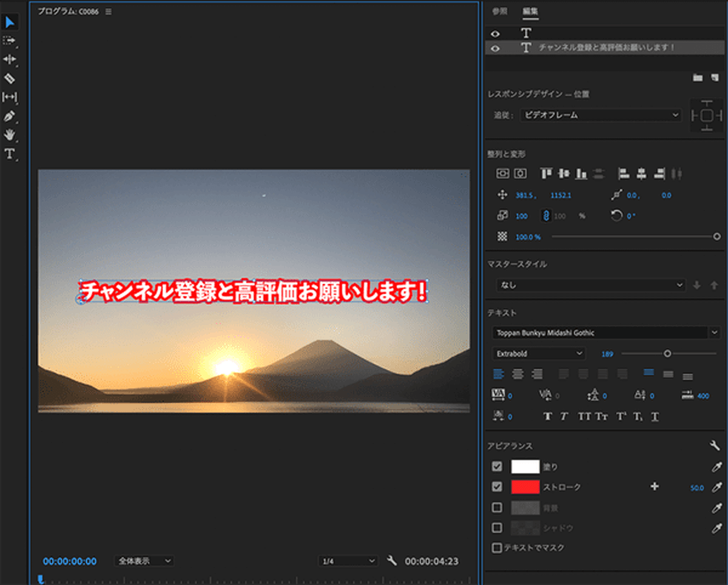
Task: Enable the シャドウ shadow checkbox
Action: [x=497, y=528]
